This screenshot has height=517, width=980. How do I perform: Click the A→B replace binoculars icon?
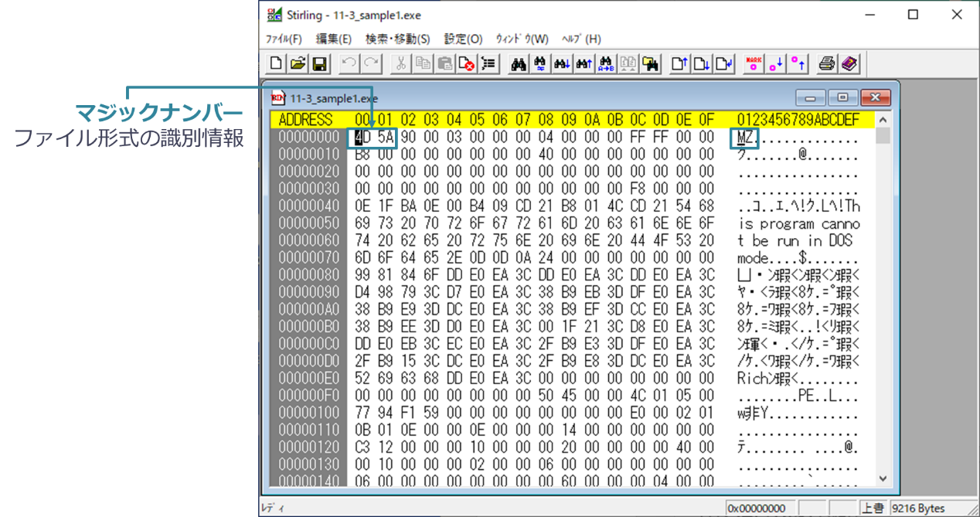607,64
